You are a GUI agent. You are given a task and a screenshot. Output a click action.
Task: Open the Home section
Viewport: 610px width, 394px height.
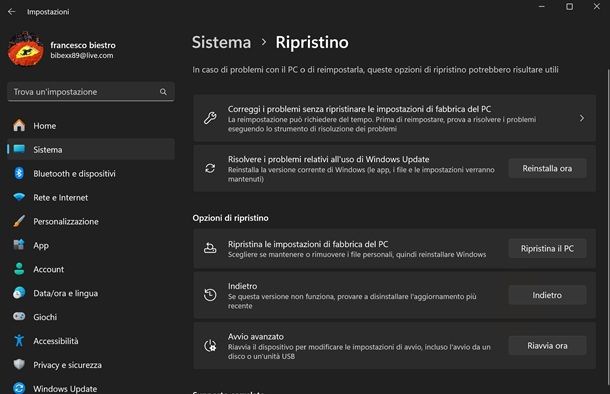tap(91, 126)
